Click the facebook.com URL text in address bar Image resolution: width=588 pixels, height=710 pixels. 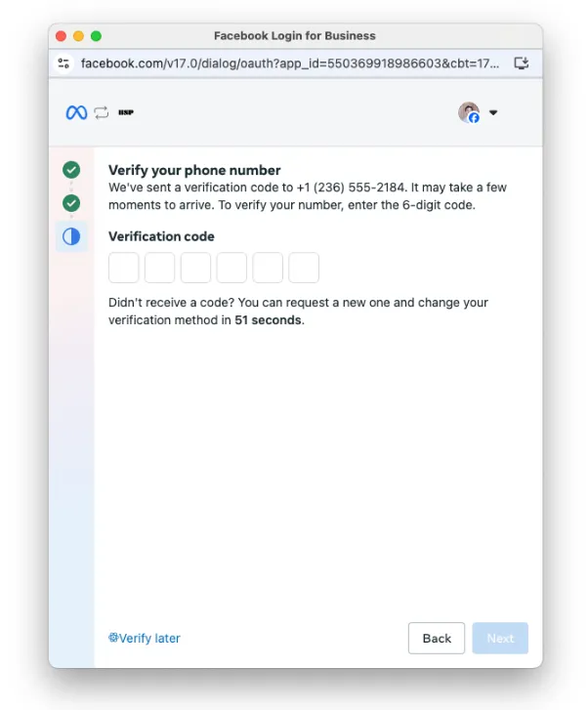(x=290, y=63)
